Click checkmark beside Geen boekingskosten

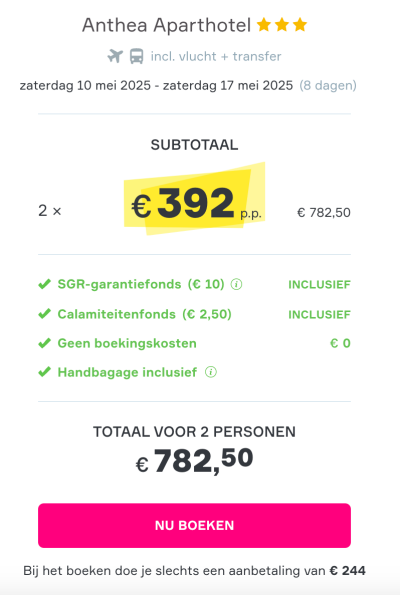click(x=44, y=343)
